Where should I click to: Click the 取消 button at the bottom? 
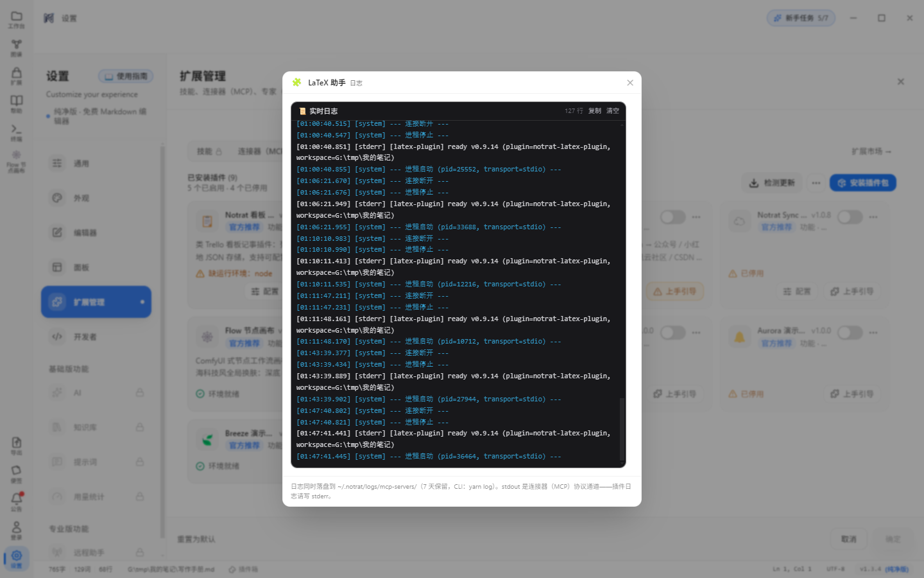tap(849, 539)
